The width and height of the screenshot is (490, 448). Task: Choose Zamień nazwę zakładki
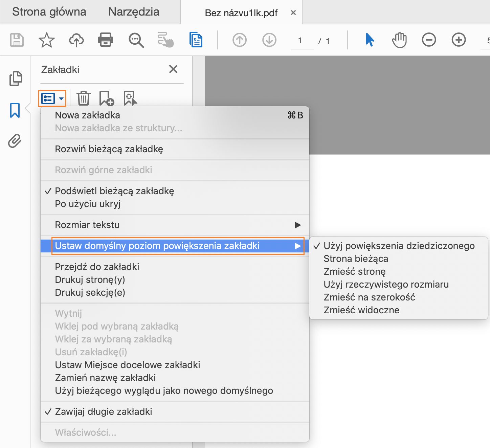[x=175, y=378]
